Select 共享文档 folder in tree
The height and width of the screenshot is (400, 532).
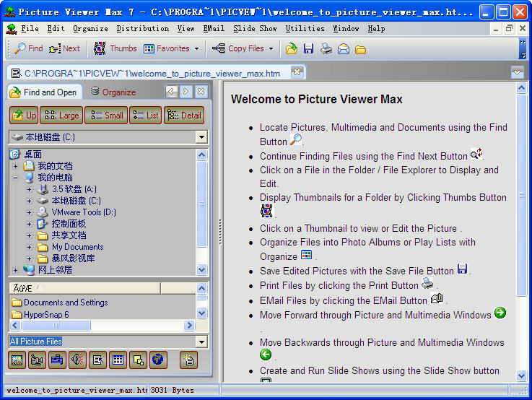69,235
